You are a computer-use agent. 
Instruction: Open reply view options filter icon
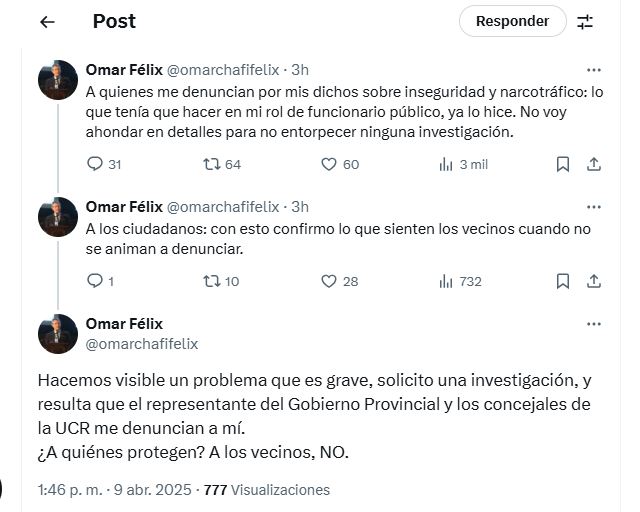586,21
